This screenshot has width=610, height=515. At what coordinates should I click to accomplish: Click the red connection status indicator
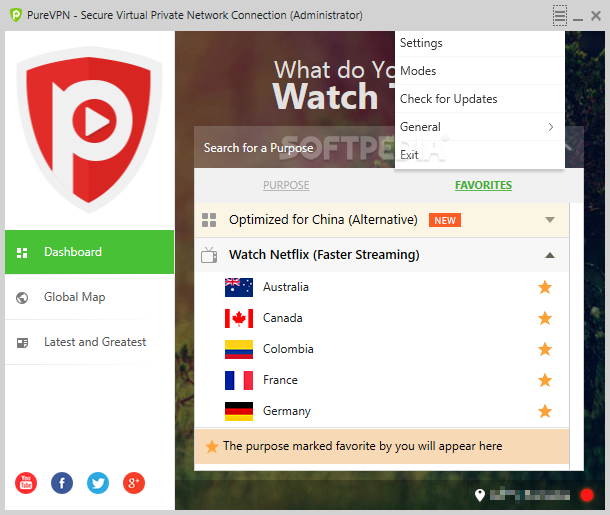click(x=587, y=495)
